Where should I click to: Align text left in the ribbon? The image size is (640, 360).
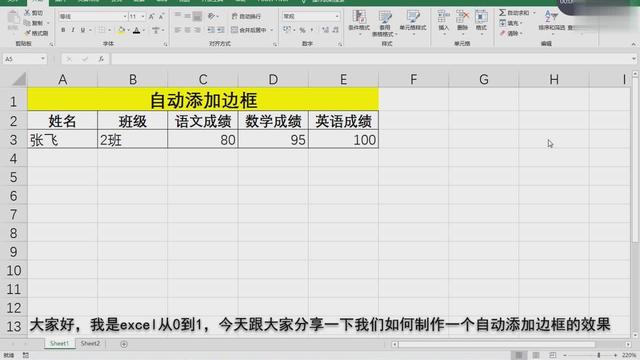click(x=178, y=30)
